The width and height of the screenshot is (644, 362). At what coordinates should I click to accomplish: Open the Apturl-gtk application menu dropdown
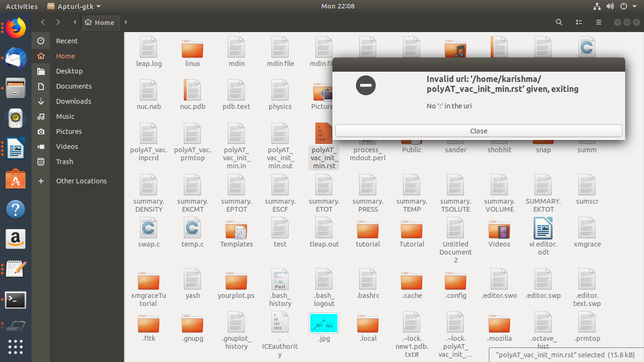coord(74,6)
